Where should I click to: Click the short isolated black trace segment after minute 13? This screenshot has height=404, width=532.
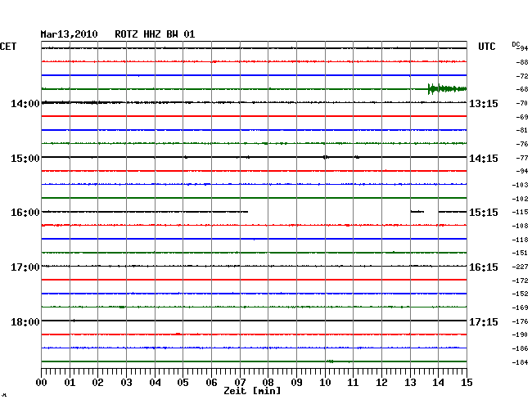(x=417, y=212)
